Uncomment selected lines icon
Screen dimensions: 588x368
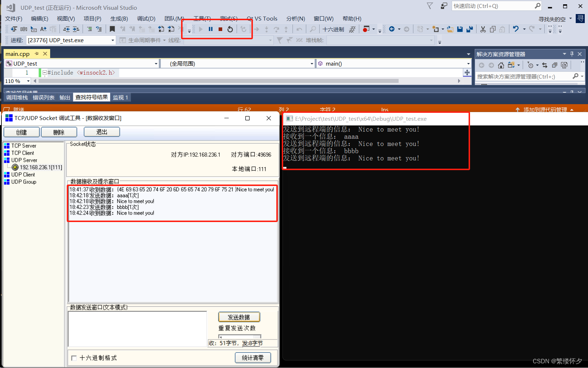[x=99, y=29]
